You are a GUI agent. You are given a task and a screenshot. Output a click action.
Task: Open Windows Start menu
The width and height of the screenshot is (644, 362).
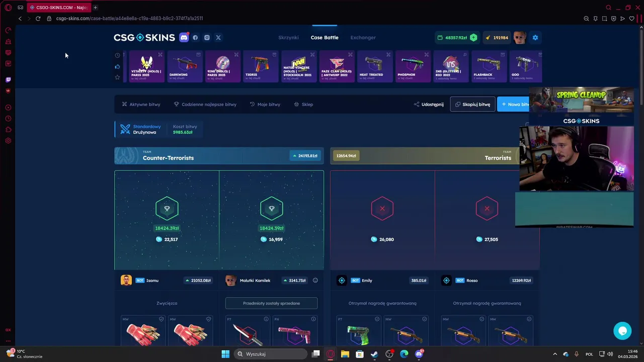tap(225, 354)
